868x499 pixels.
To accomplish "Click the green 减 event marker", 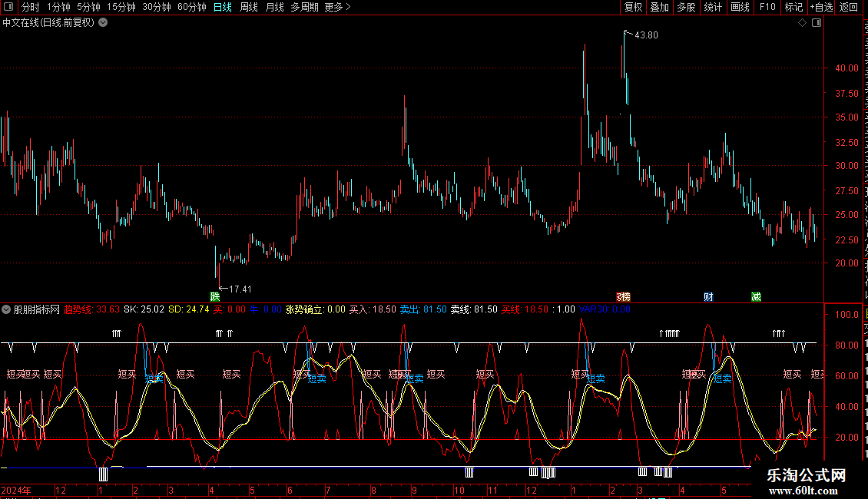I will (x=756, y=297).
